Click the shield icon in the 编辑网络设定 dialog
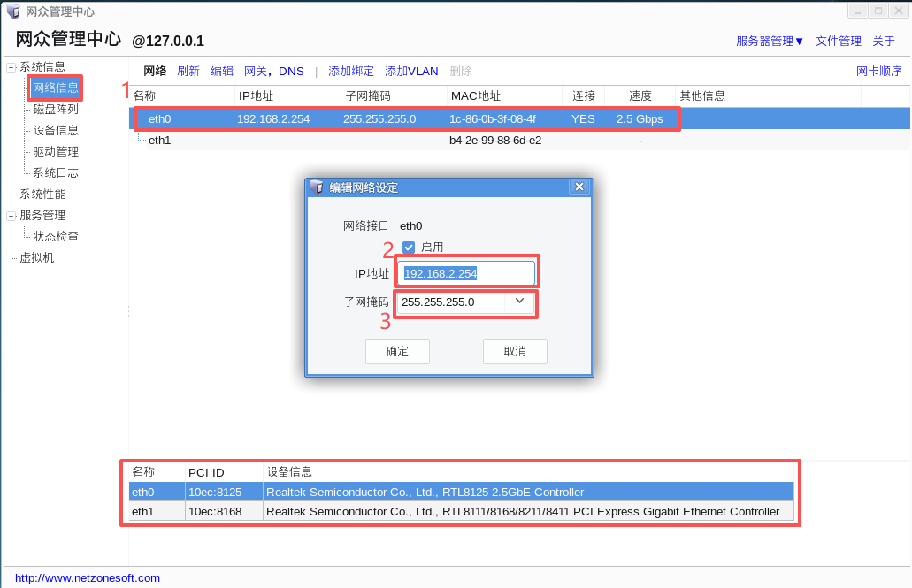This screenshot has width=912, height=588. tap(317, 187)
